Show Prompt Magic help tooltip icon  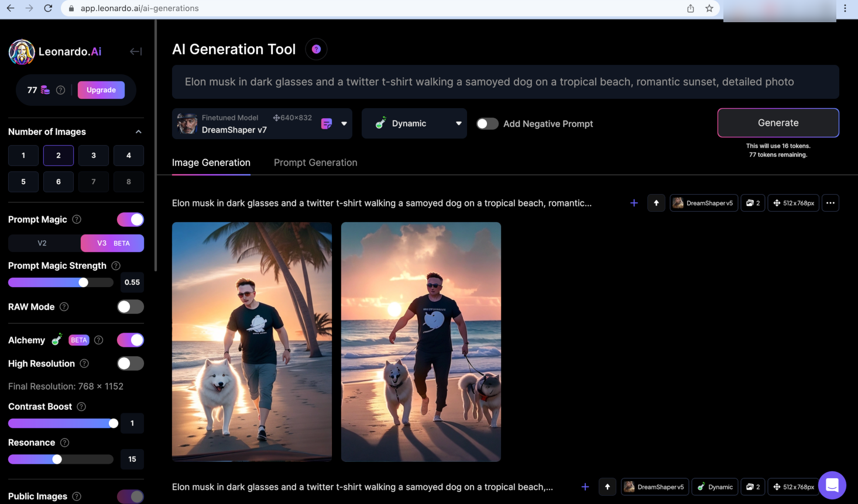77,219
